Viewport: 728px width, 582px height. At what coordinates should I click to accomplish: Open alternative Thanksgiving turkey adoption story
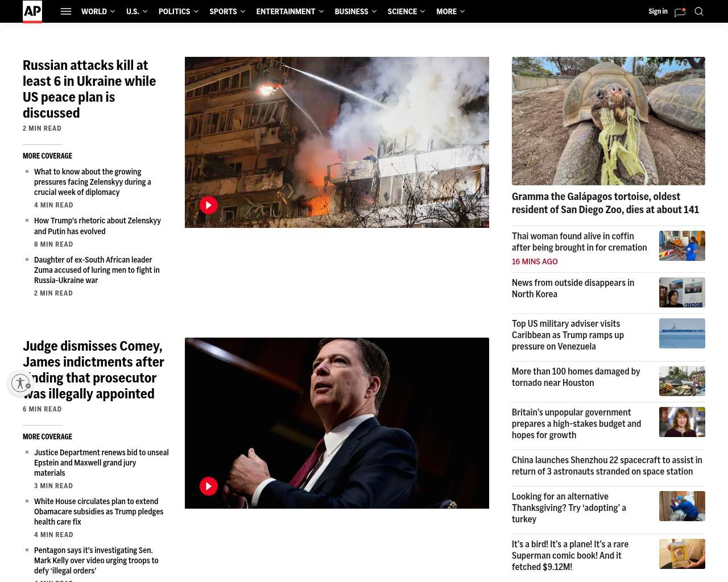click(569, 508)
